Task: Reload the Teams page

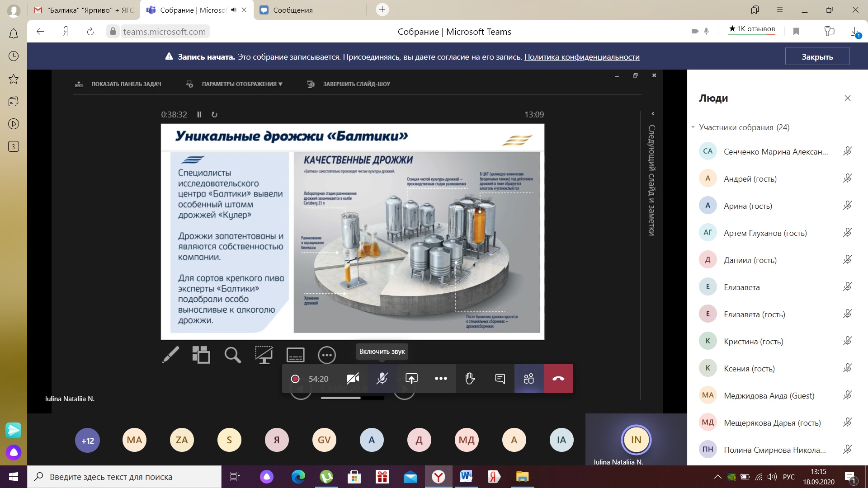Action: 90,31
